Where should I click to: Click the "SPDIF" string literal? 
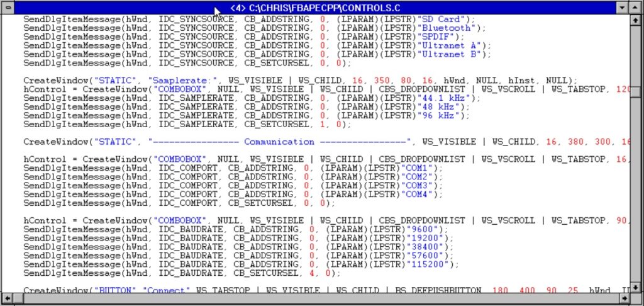coord(437,37)
